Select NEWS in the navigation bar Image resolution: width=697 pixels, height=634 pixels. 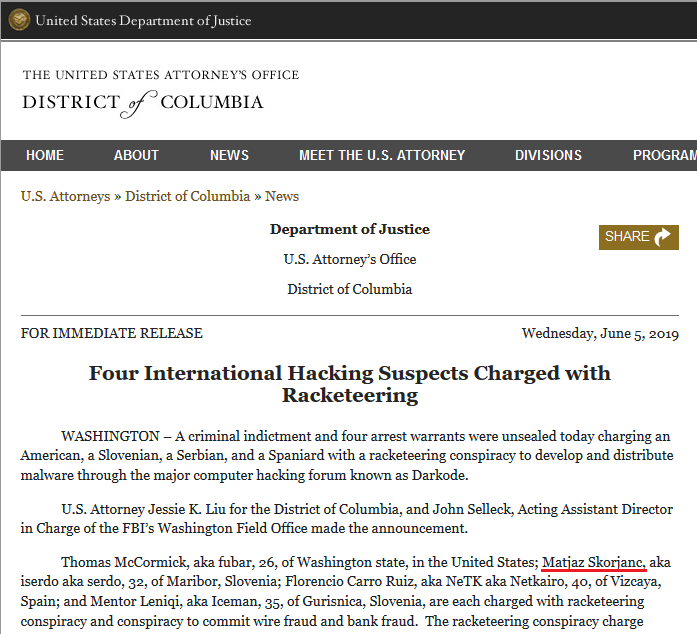[229, 155]
